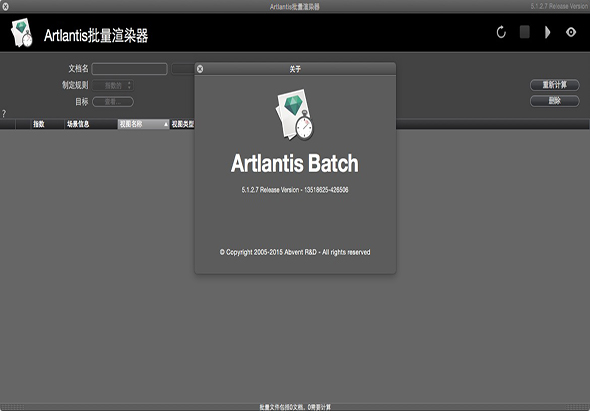Open the 制定规则 dropdown showing 指数的
The image size is (590, 411).
(x=113, y=85)
